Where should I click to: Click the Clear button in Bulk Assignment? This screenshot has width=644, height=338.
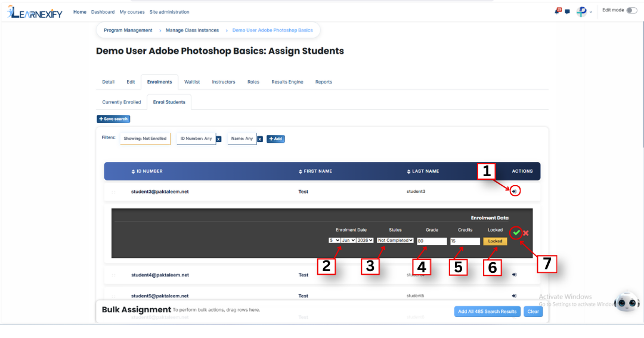[x=533, y=312]
